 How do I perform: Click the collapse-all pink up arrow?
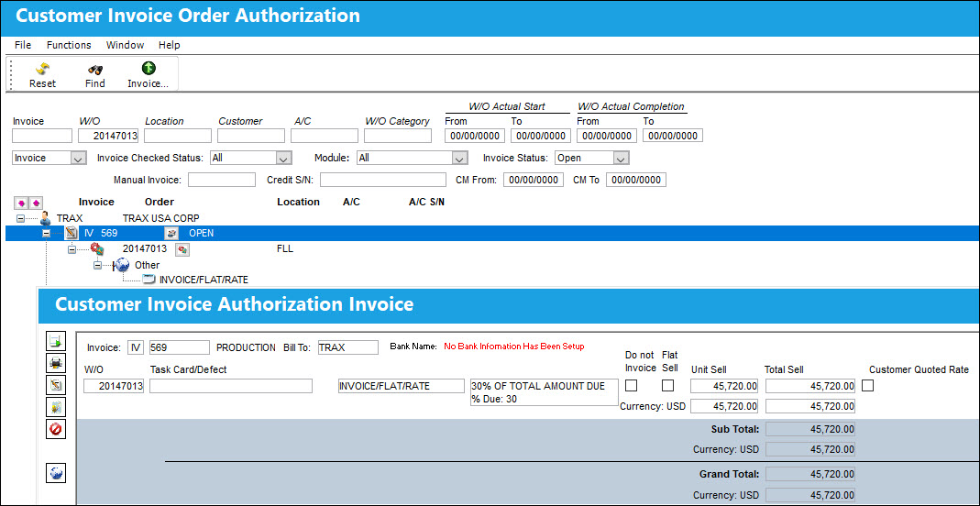point(35,203)
